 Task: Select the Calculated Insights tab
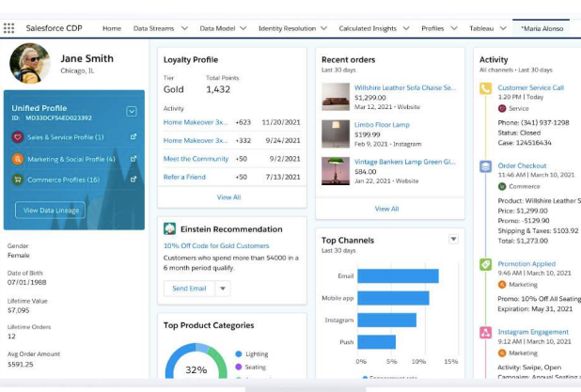(368, 28)
